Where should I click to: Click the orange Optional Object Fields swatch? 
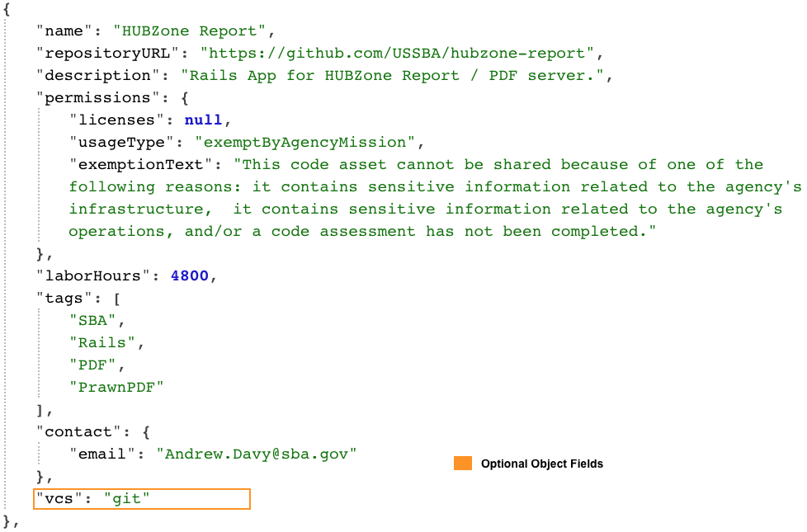(x=462, y=464)
